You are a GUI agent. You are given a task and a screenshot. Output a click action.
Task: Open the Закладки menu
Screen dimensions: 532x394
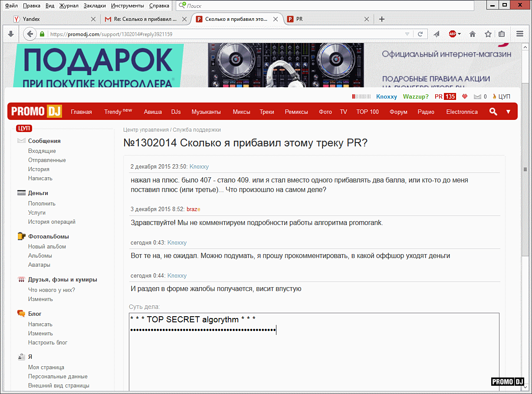coord(95,6)
